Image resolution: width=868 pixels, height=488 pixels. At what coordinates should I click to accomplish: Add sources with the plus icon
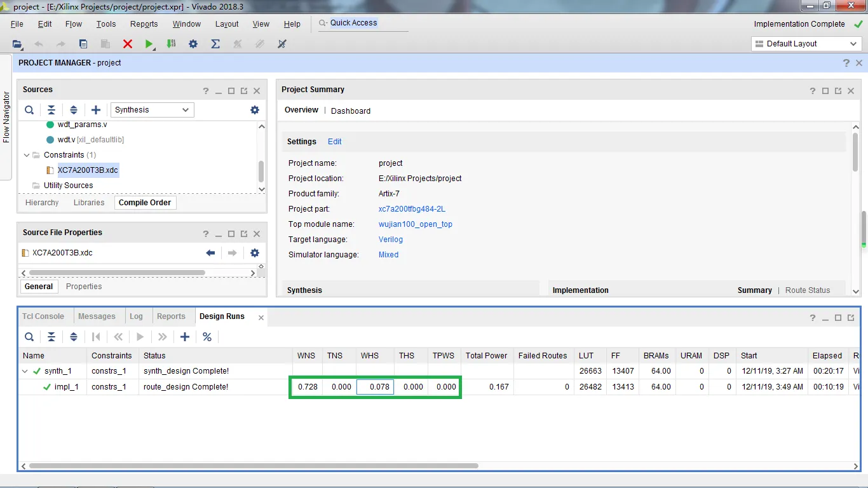(96, 110)
